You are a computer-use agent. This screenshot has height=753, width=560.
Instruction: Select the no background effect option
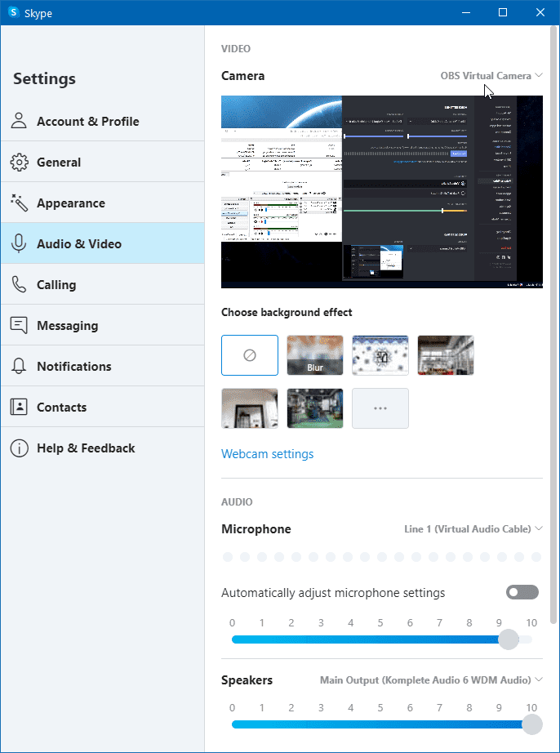point(250,355)
